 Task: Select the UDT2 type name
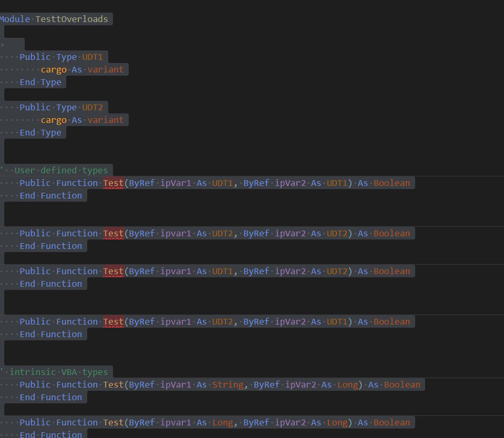(92, 107)
